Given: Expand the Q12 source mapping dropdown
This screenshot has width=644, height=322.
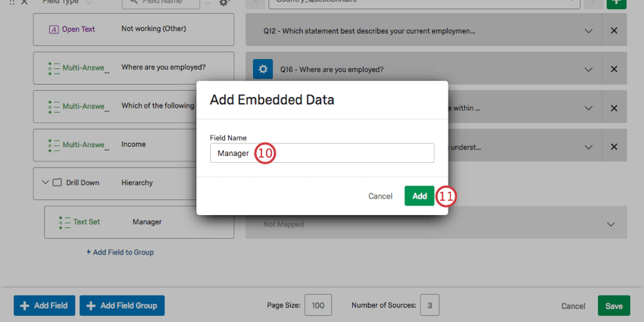Looking at the screenshot, I should [589, 31].
